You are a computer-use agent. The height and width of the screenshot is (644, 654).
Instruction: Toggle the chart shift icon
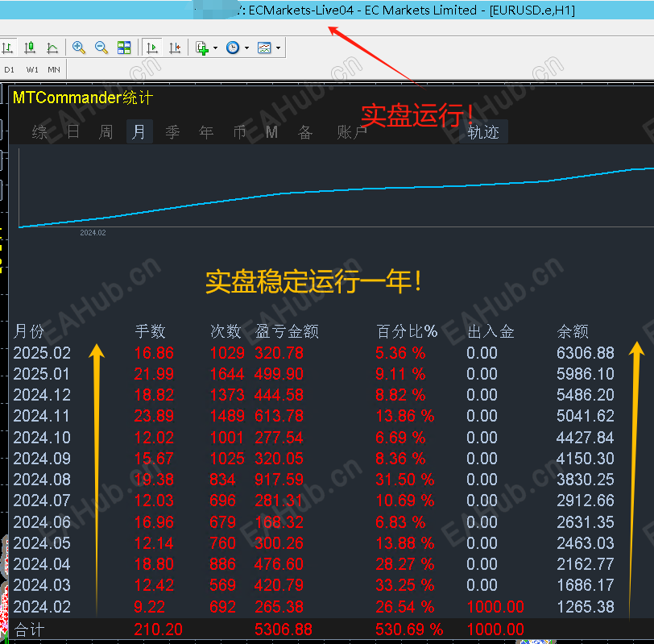click(176, 48)
